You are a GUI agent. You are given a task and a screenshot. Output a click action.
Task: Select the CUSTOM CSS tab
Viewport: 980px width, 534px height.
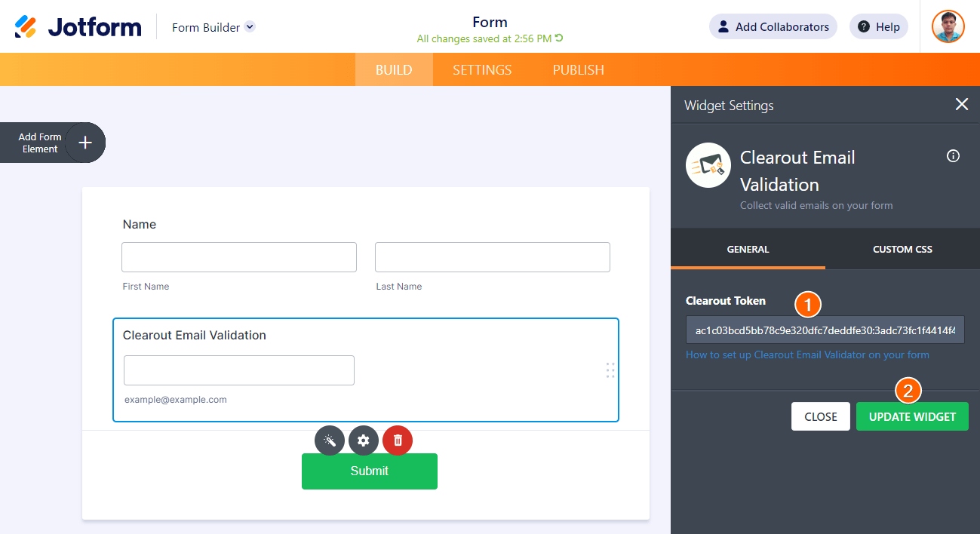click(x=902, y=249)
